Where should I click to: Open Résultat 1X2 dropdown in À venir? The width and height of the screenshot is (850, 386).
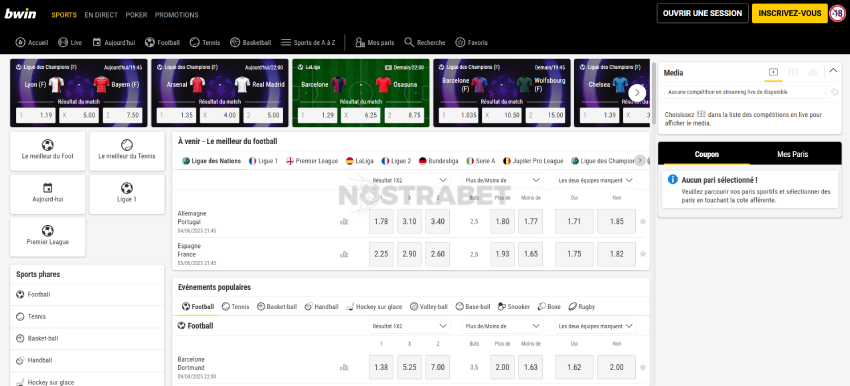click(410, 180)
